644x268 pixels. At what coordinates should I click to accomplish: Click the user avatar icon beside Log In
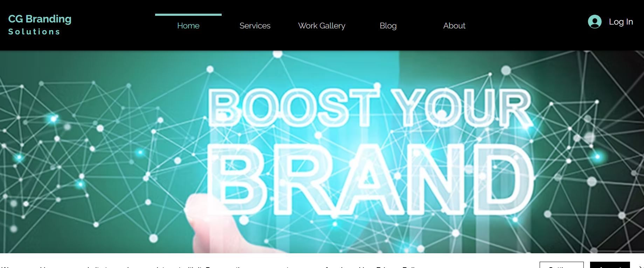[595, 22]
